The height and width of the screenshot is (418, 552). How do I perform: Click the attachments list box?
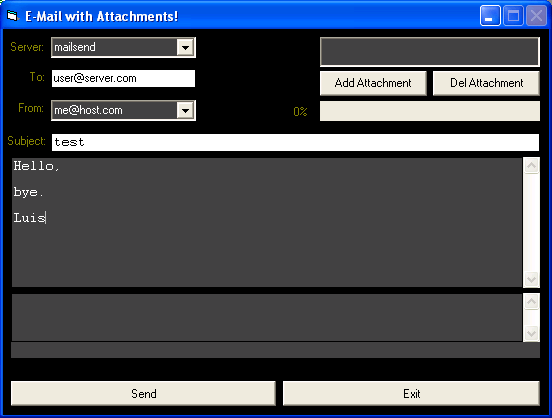[x=429, y=52]
